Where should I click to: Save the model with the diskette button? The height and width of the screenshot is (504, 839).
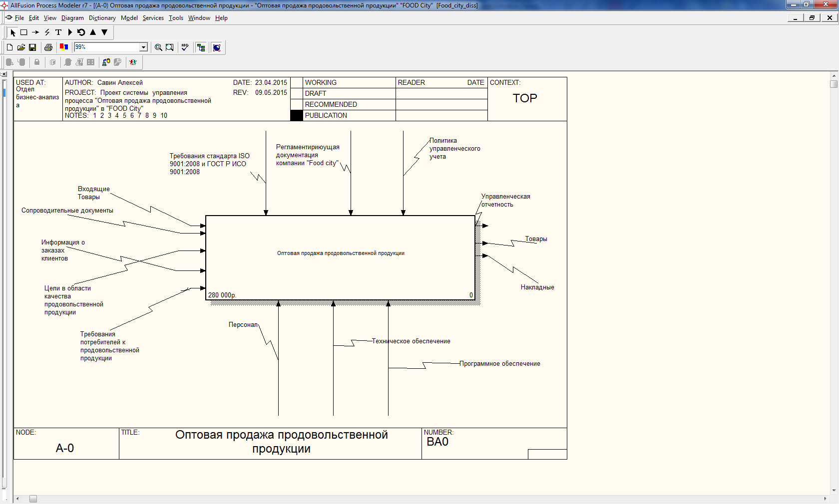[32, 47]
